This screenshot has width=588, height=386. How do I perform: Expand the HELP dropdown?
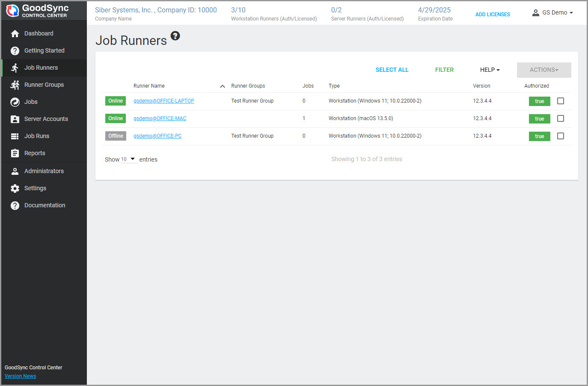490,70
